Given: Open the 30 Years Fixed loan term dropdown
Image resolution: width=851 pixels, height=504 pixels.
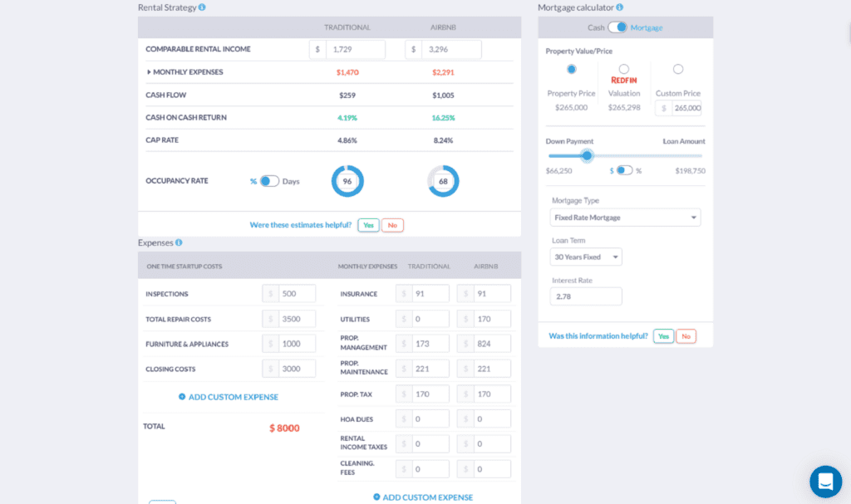Looking at the screenshot, I should pos(586,257).
